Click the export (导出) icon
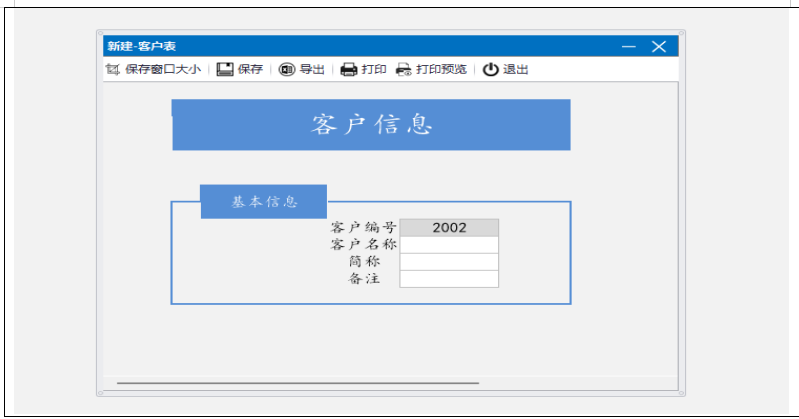This screenshot has width=799, height=419. tap(286, 70)
